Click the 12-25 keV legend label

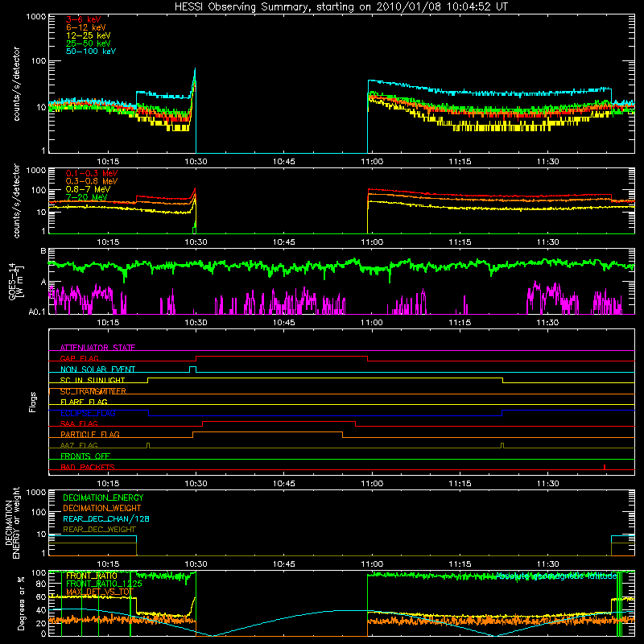(x=89, y=35)
